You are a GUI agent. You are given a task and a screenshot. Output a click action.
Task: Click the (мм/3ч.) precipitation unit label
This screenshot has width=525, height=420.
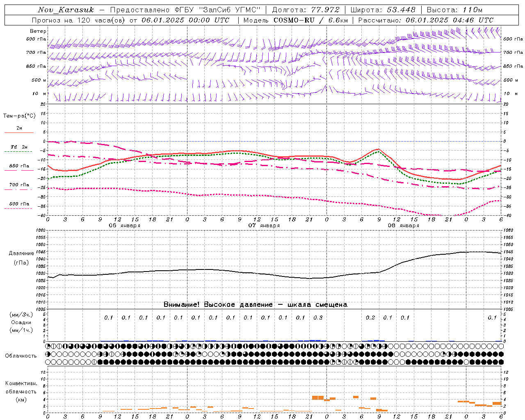21,315
